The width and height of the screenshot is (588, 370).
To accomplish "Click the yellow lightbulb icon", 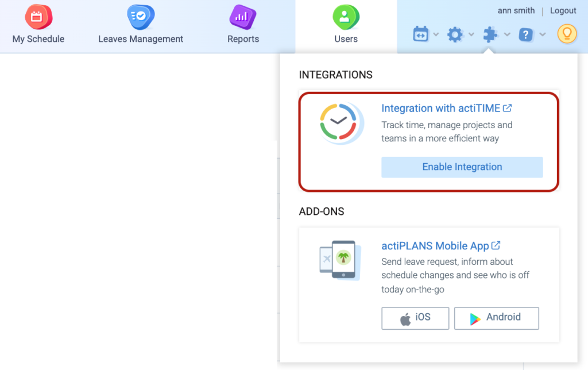I will point(567,33).
